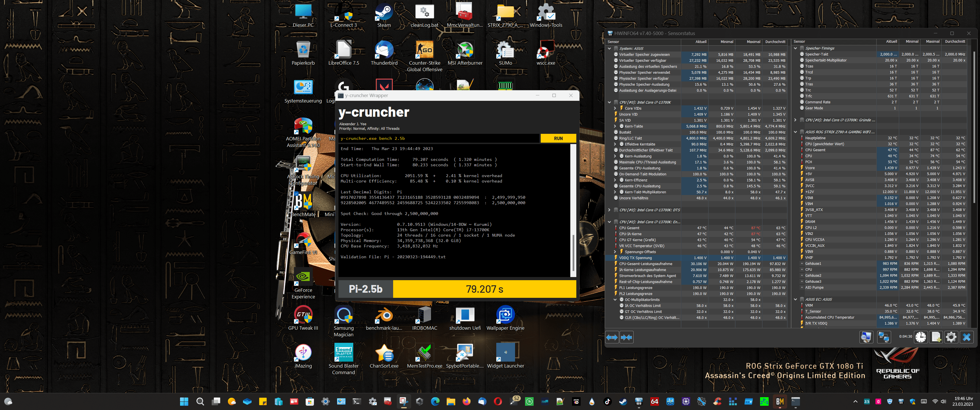Viewport: 980px width, 410px height.
Task: Expand Kern-Auslastung sensor row
Action: click(615, 156)
